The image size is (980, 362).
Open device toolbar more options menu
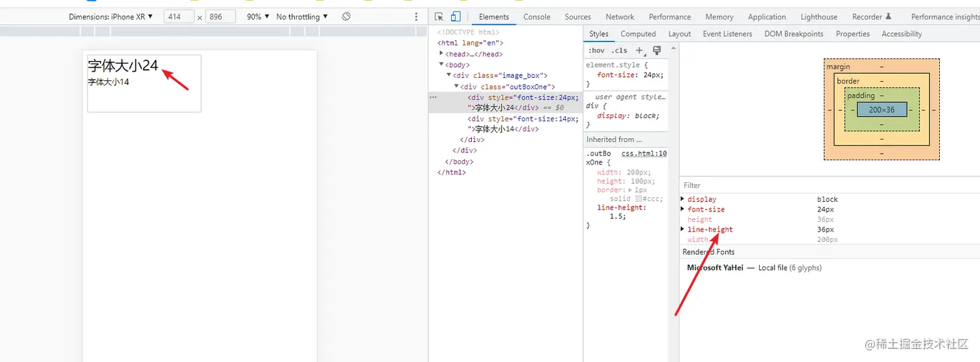416,17
